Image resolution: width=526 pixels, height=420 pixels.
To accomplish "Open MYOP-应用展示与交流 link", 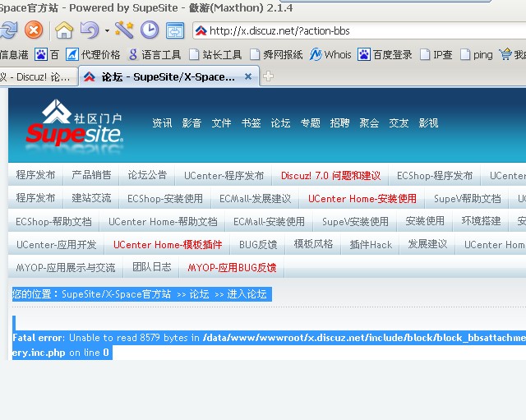I will (x=66, y=268).
